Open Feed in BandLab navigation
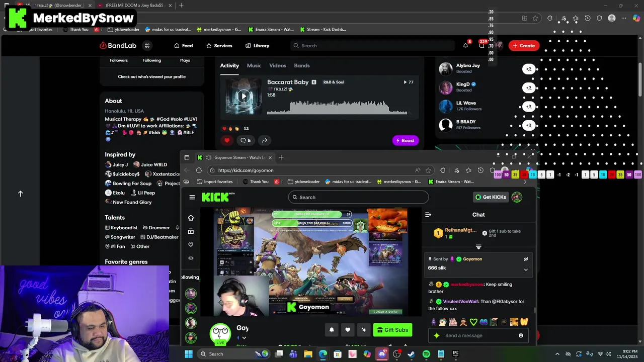644x362 pixels. pyautogui.click(x=183, y=45)
